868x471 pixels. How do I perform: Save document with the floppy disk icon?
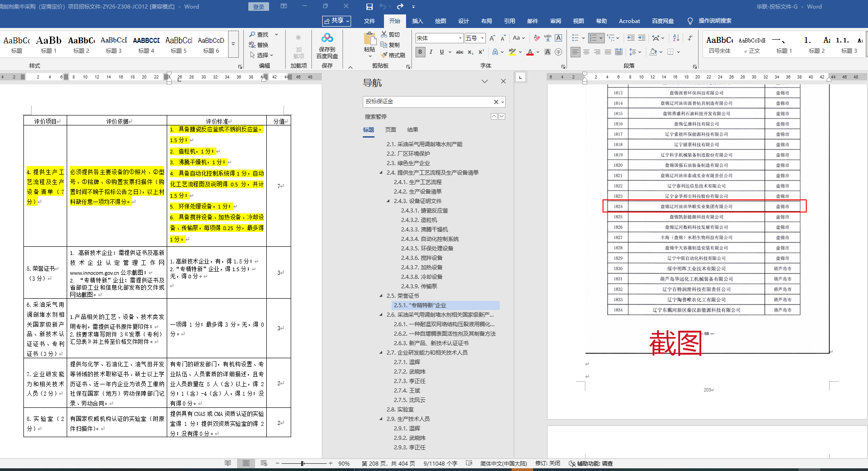[370, 7]
